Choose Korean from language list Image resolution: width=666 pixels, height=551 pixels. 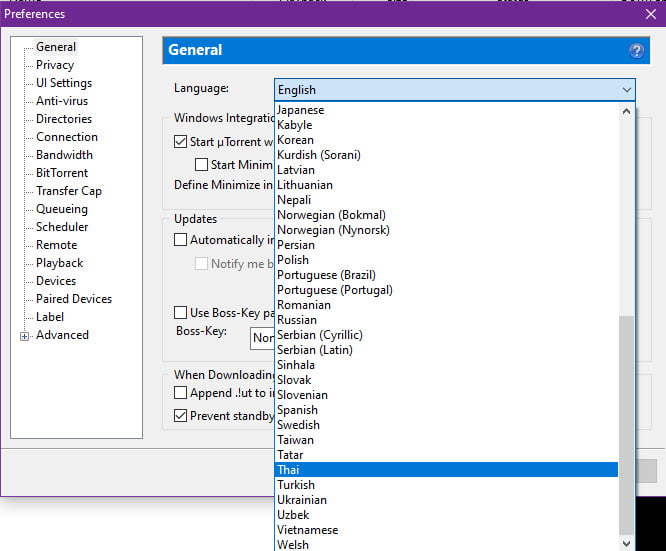coord(446,140)
